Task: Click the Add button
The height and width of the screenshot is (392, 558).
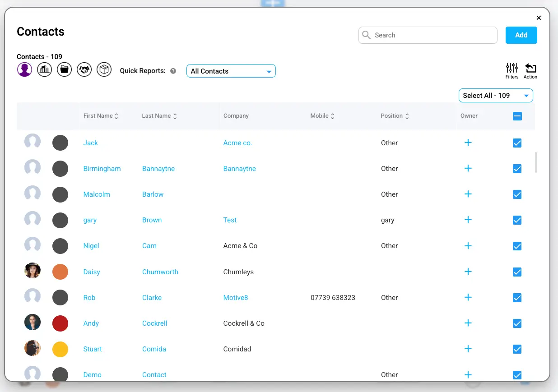Action: (521, 35)
